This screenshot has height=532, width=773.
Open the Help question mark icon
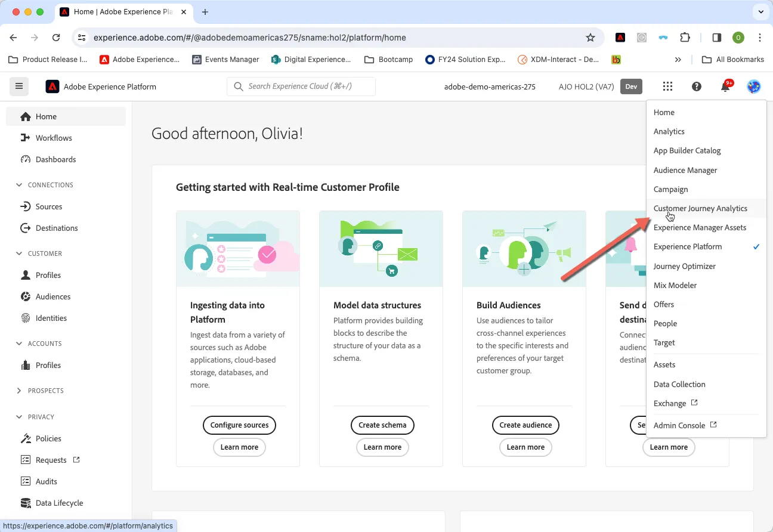click(x=697, y=86)
